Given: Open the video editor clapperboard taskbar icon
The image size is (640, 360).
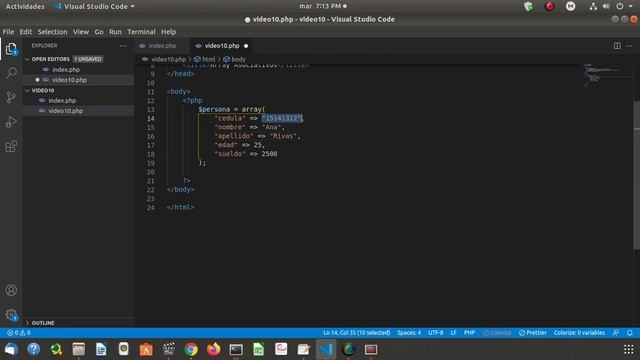Looking at the screenshot, I should 169,349.
